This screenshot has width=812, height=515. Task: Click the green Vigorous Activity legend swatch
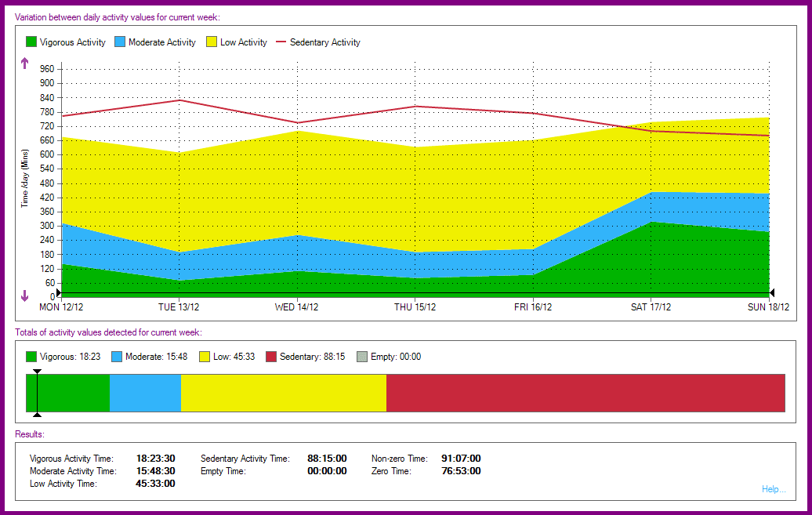[x=31, y=42]
